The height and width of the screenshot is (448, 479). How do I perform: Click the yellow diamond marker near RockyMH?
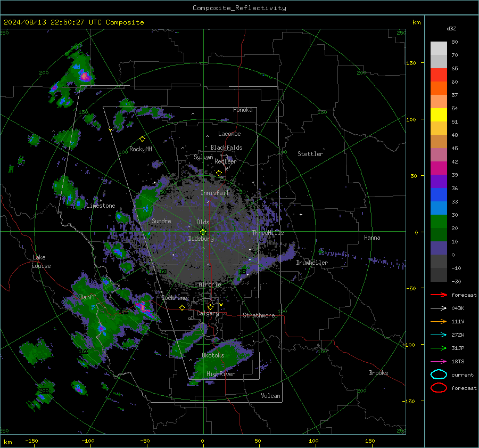click(x=142, y=139)
